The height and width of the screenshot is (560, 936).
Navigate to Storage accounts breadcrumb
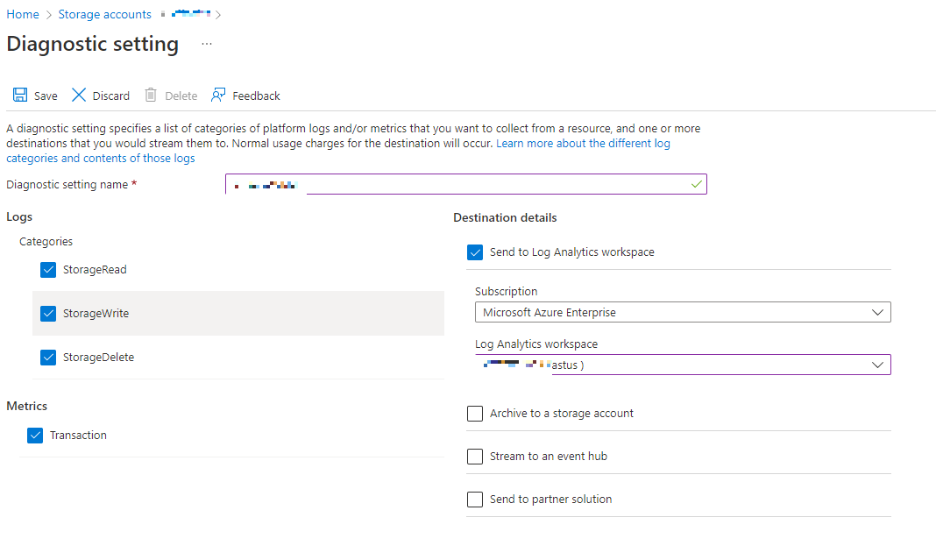coord(104,15)
